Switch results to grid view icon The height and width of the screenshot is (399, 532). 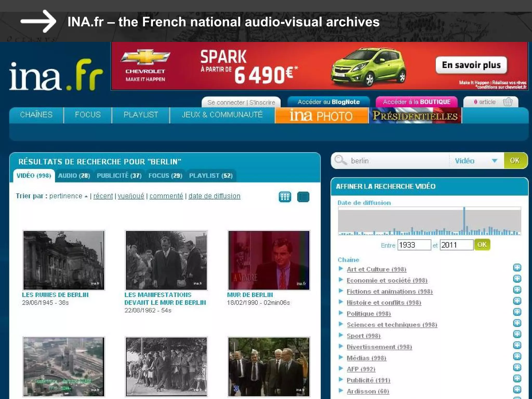tap(285, 197)
